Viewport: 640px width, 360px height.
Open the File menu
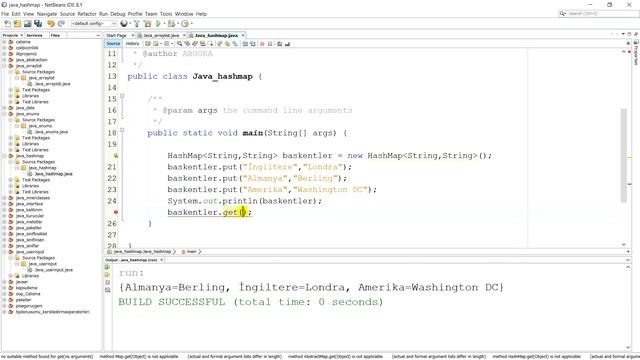(5, 14)
